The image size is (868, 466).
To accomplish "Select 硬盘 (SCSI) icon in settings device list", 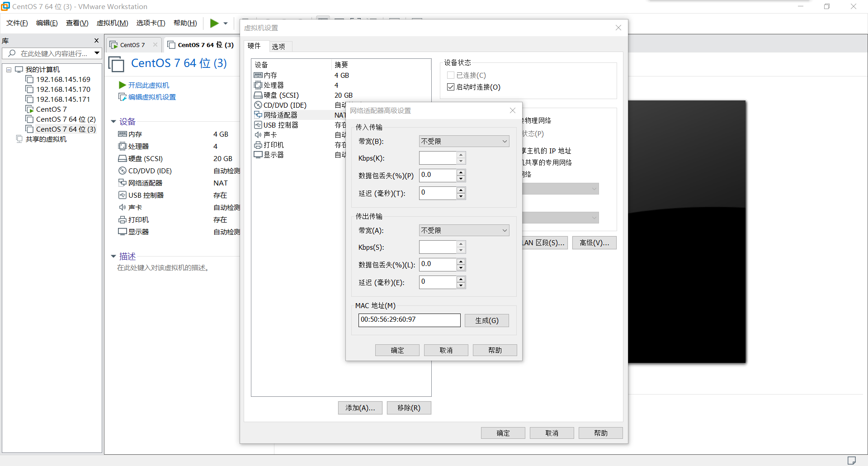I will point(258,95).
